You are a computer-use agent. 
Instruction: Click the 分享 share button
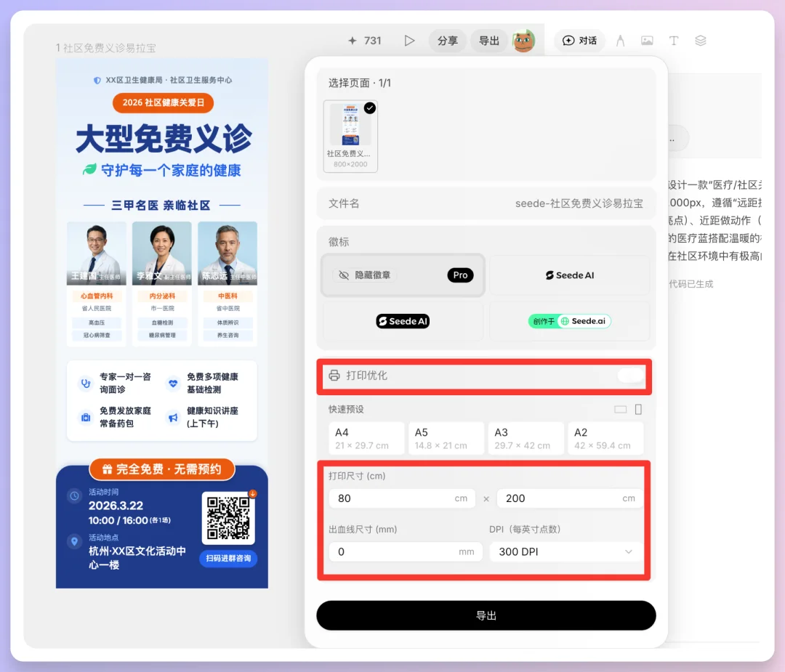447,41
